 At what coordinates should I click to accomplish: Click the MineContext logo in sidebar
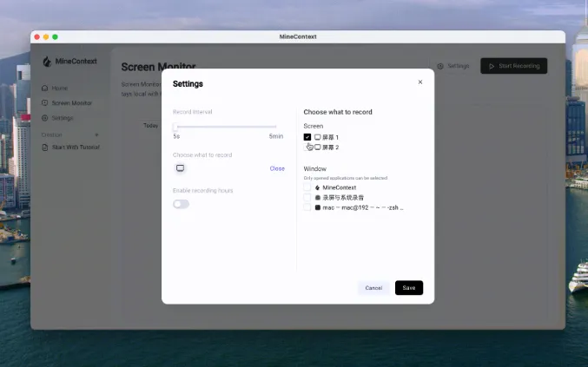tap(48, 62)
